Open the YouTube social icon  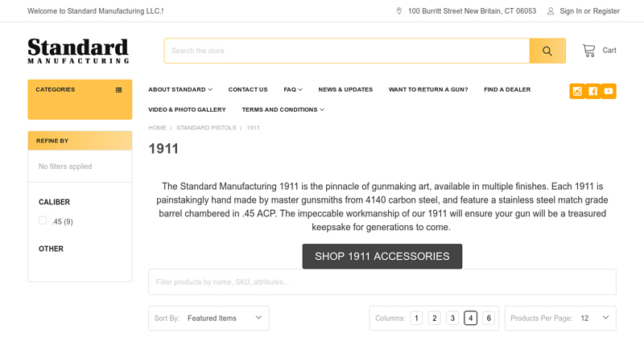click(609, 91)
